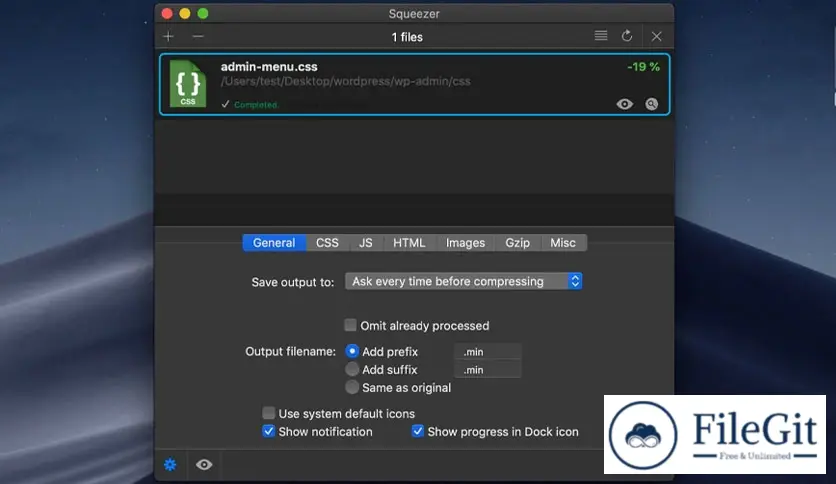Image resolution: width=836 pixels, height=484 pixels.
Task: Select the Add suffix radio button
Action: (352, 369)
